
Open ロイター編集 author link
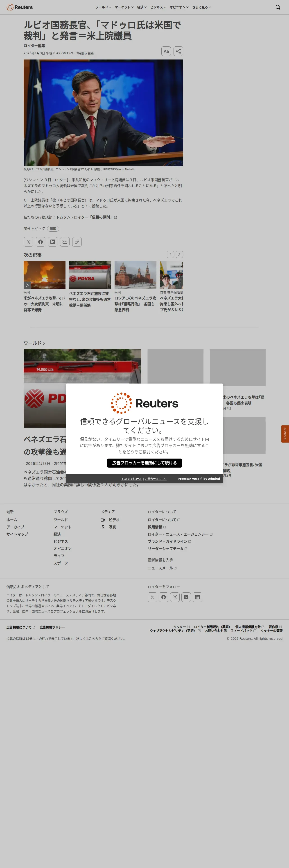34,46
